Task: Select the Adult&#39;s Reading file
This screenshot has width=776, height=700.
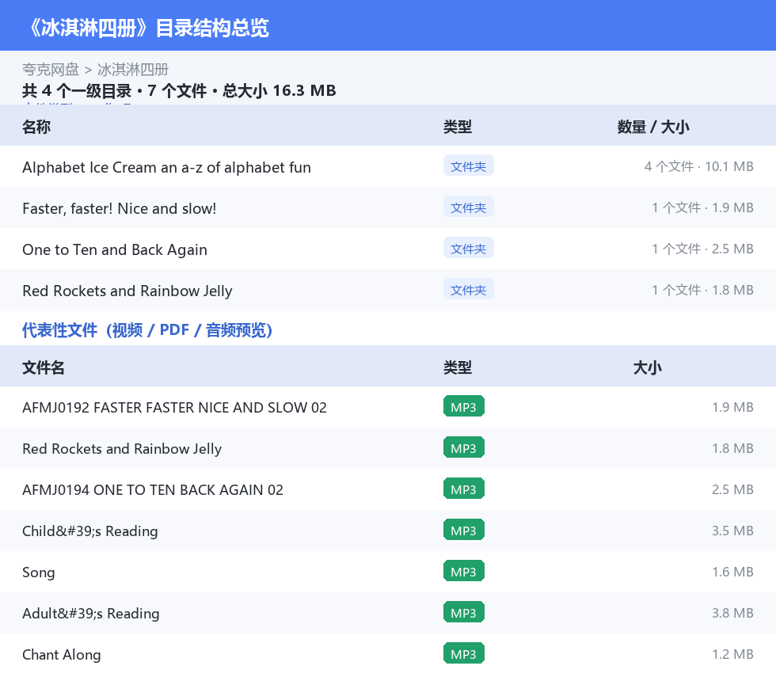Action: pos(388,612)
